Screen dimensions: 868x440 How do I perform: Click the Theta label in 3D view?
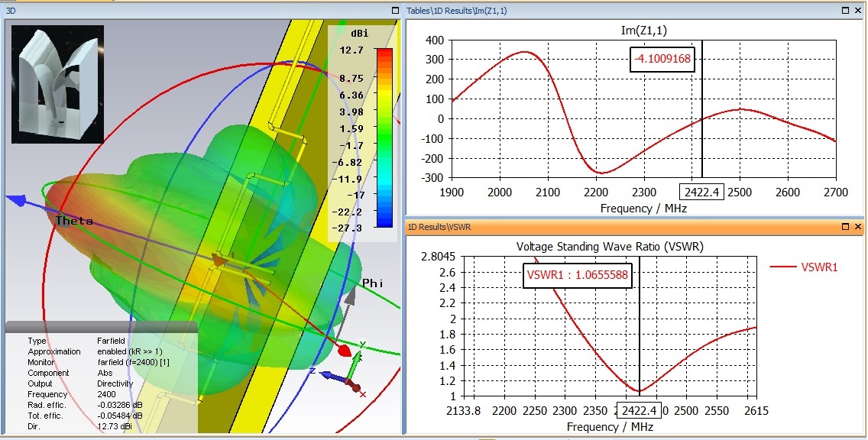pos(74,221)
